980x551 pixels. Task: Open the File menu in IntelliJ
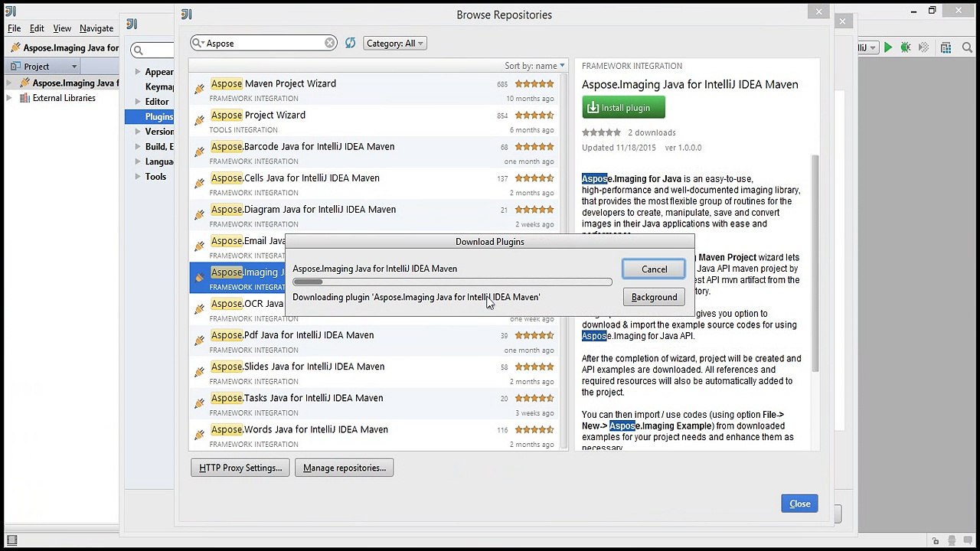14,28
